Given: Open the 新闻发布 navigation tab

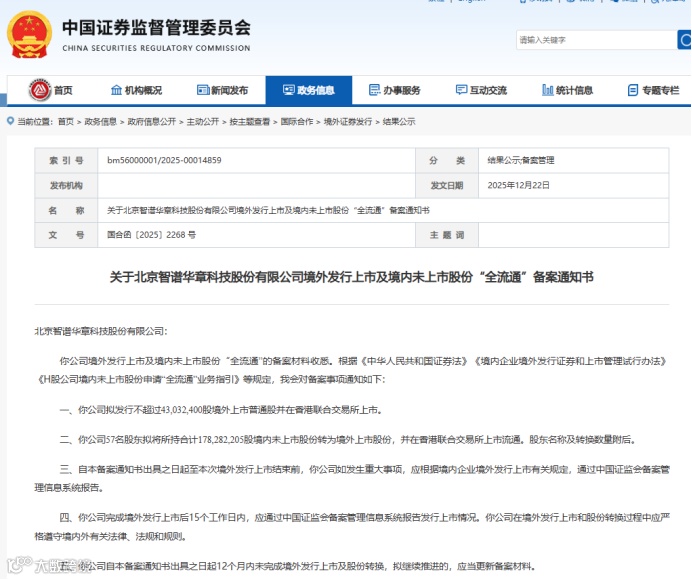Looking at the screenshot, I should pos(222,90).
